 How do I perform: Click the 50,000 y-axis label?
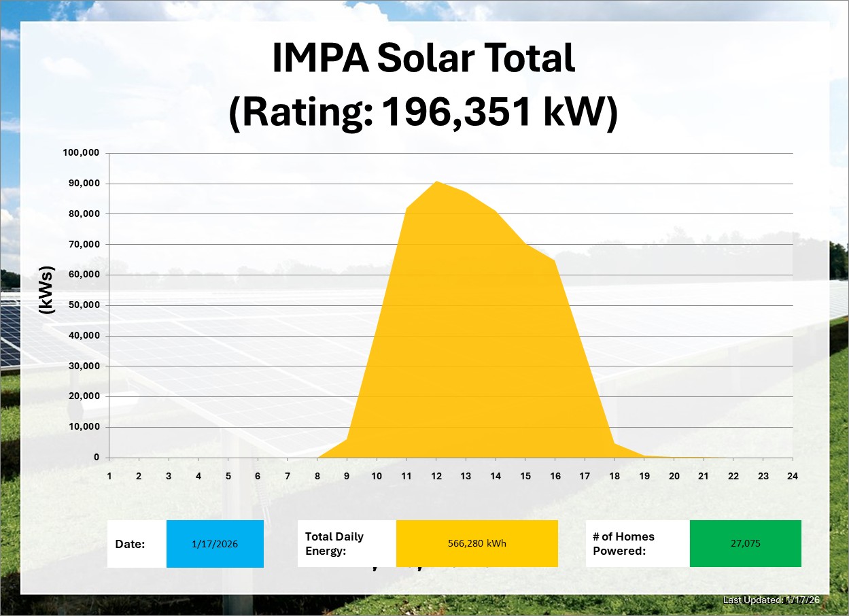[84, 305]
